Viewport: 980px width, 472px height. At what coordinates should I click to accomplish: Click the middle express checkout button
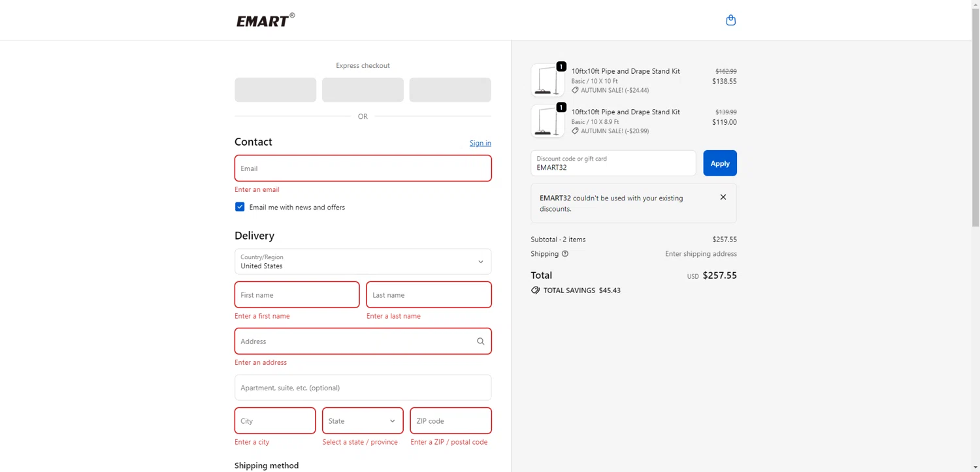tap(363, 90)
